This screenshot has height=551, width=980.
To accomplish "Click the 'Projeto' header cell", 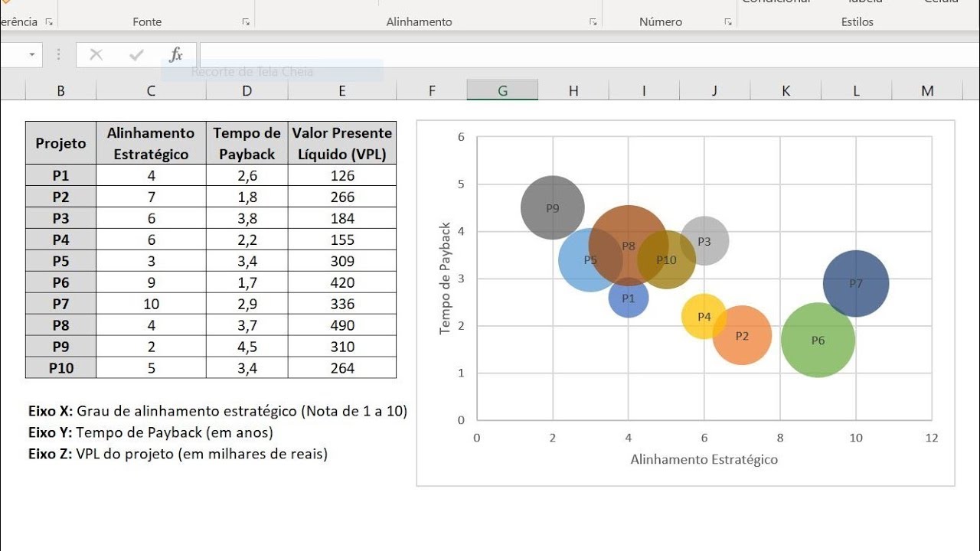I will coord(60,143).
